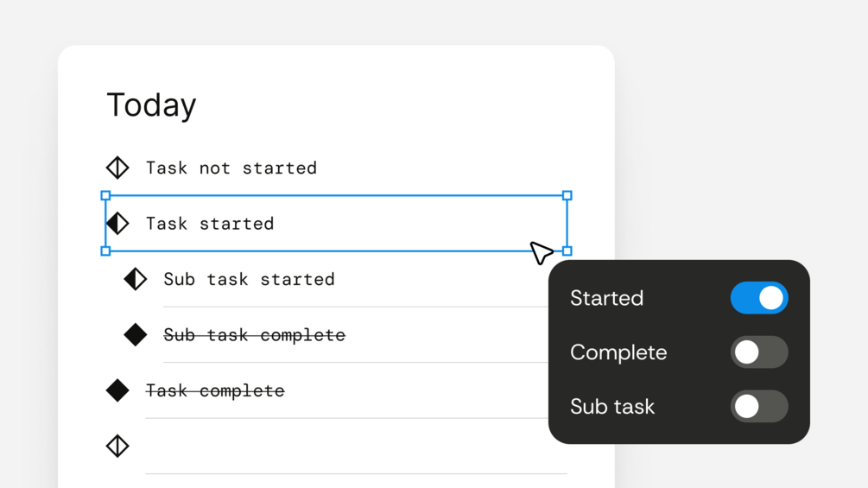Click the Task started text

(x=210, y=224)
